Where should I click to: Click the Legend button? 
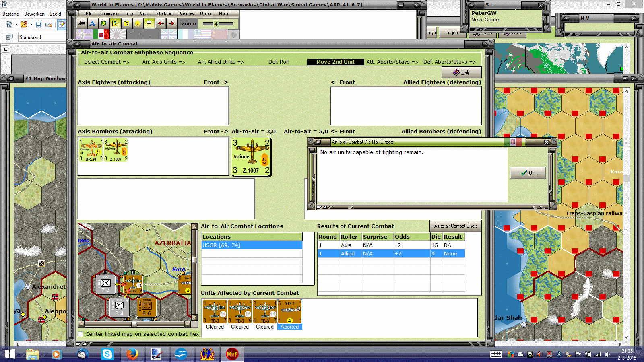coord(452,33)
